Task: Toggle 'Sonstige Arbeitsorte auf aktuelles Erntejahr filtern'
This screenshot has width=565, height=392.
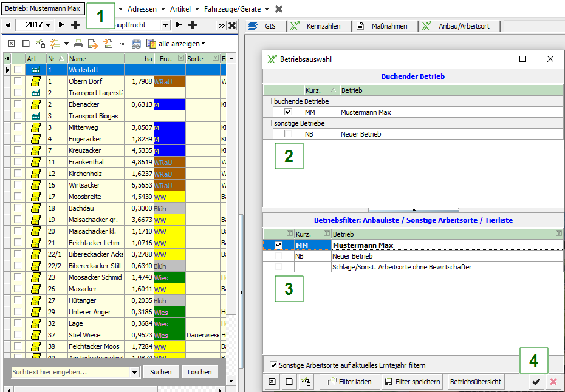Action: pyautogui.click(x=273, y=365)
